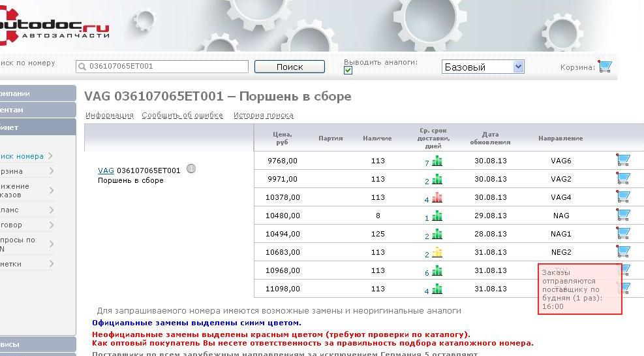Viewport: 644px width, 356px height.
Task: Add the 10378,00 VAG4 offer to cart
Action: click(x=622, y=197)
